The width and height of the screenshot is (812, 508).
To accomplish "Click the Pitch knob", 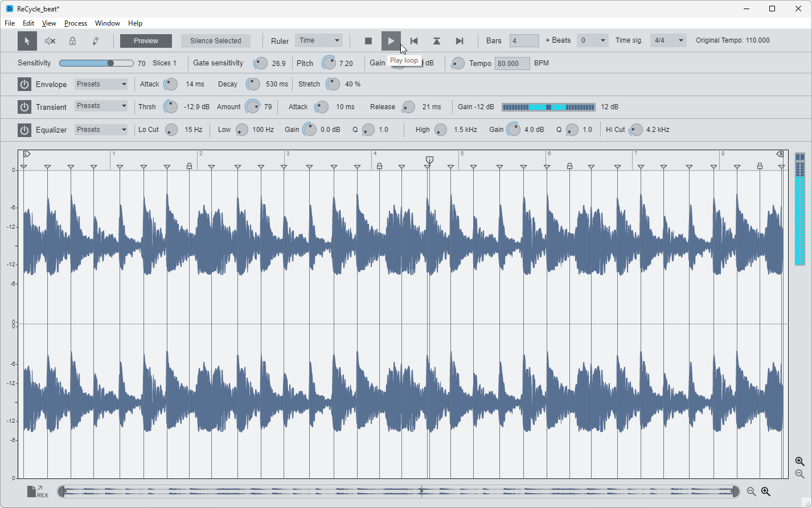I will point(329,63).
